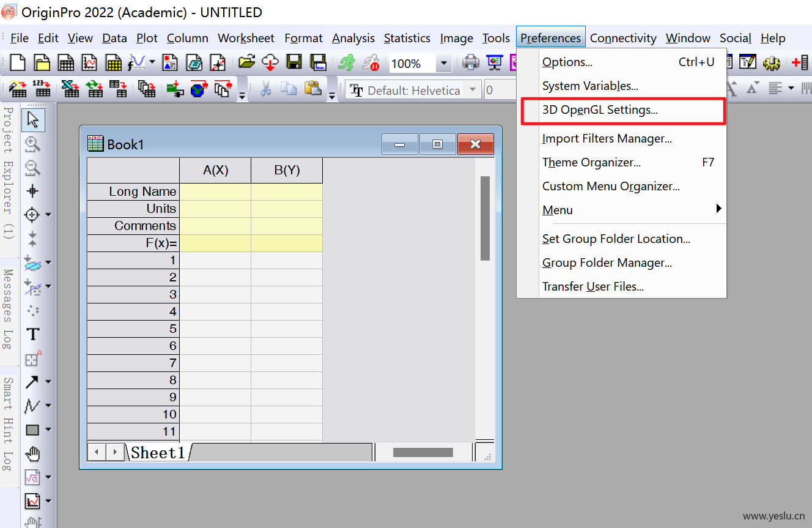Screen dimensions: 812x528
Task: Expand the Arrow tool options arrow
Action: [x=48, y=382]
